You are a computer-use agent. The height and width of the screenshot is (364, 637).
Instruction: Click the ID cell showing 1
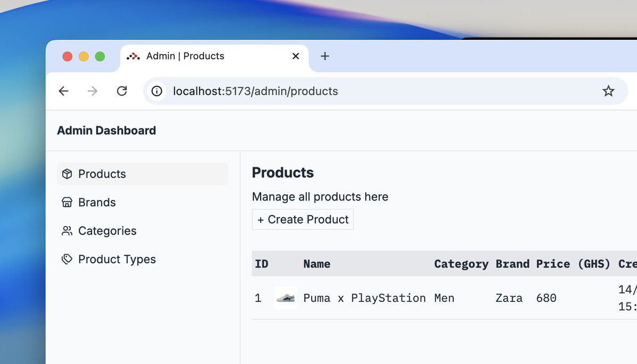tap(258, 298)
